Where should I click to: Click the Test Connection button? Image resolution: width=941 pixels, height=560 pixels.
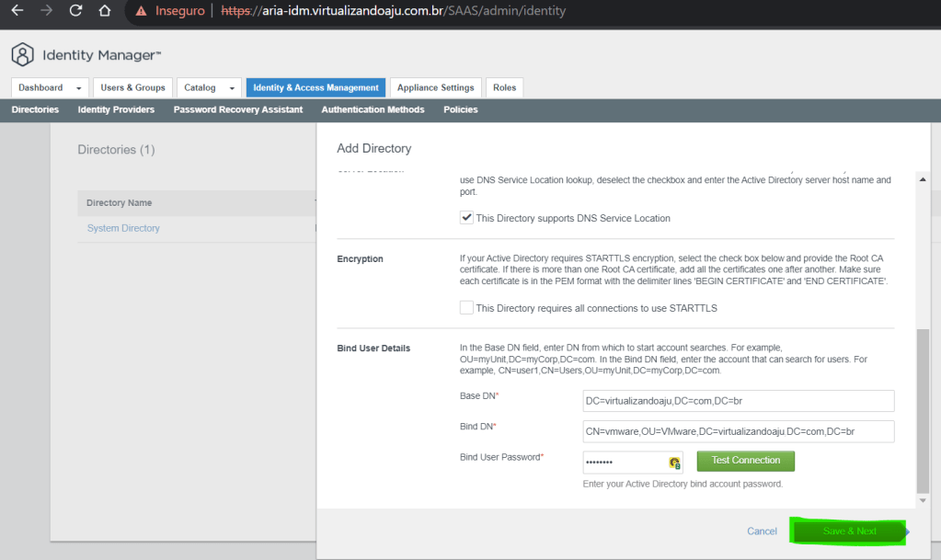[x=745, y=461]
